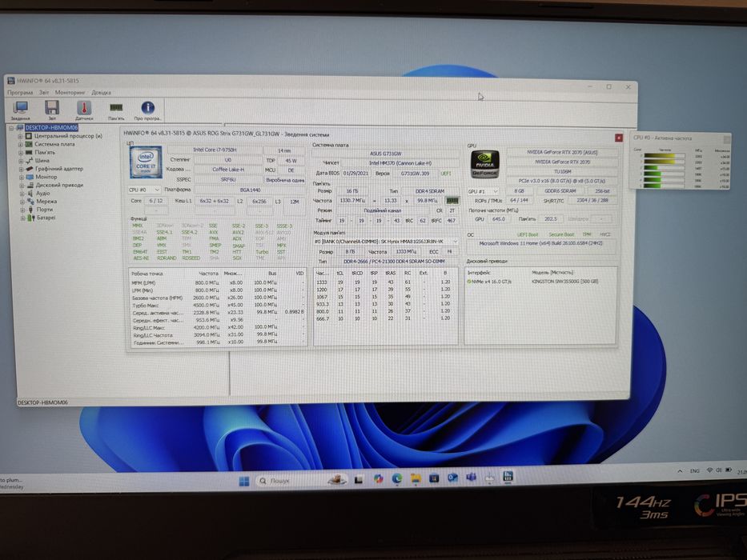Screen dimensions: 747x560
Task: Click the ASUS G731GW motherboard field
Action: point(386,154)
